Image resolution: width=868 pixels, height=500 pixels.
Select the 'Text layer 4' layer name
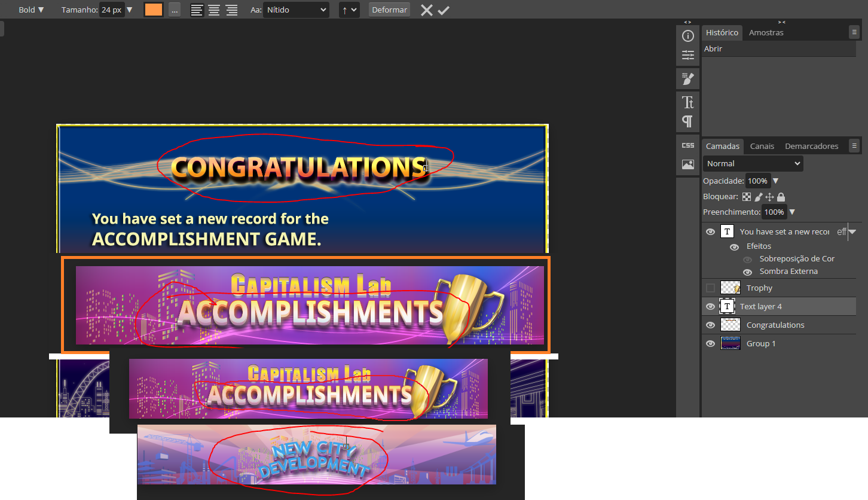click(x=760, y=306)
